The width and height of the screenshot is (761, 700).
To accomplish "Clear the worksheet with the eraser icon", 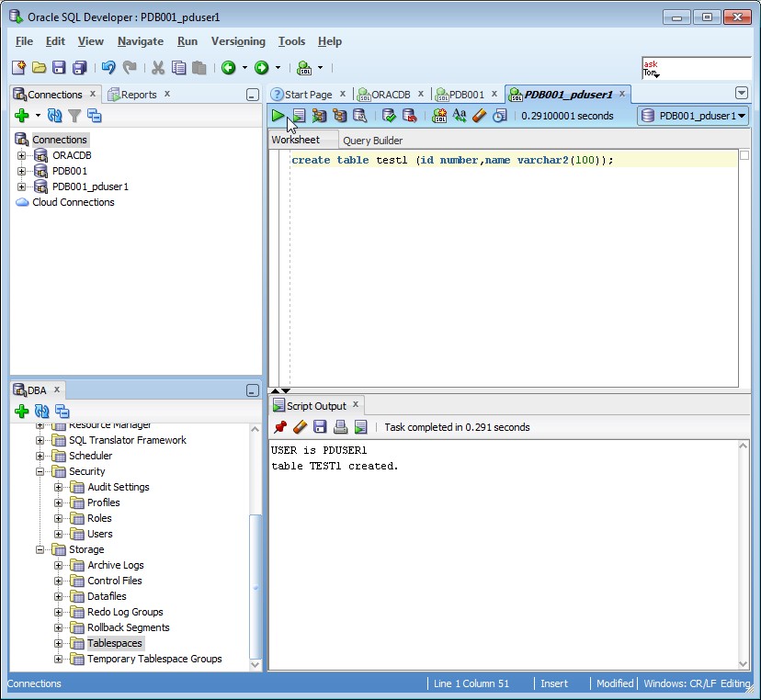I will pos(479,116).
